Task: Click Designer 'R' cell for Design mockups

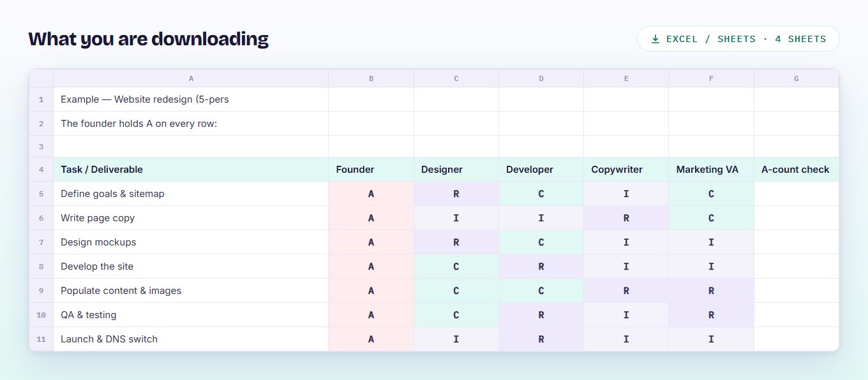Action: coord(456,242)
